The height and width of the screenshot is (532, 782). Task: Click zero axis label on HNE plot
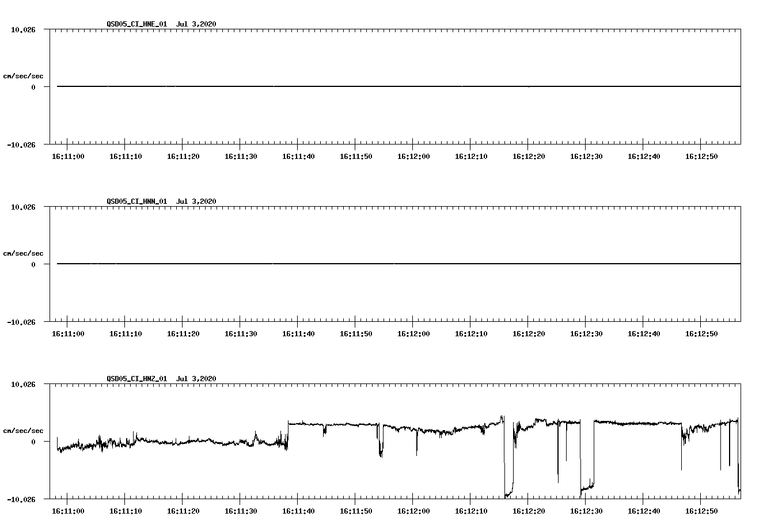[x=33, y=87]
